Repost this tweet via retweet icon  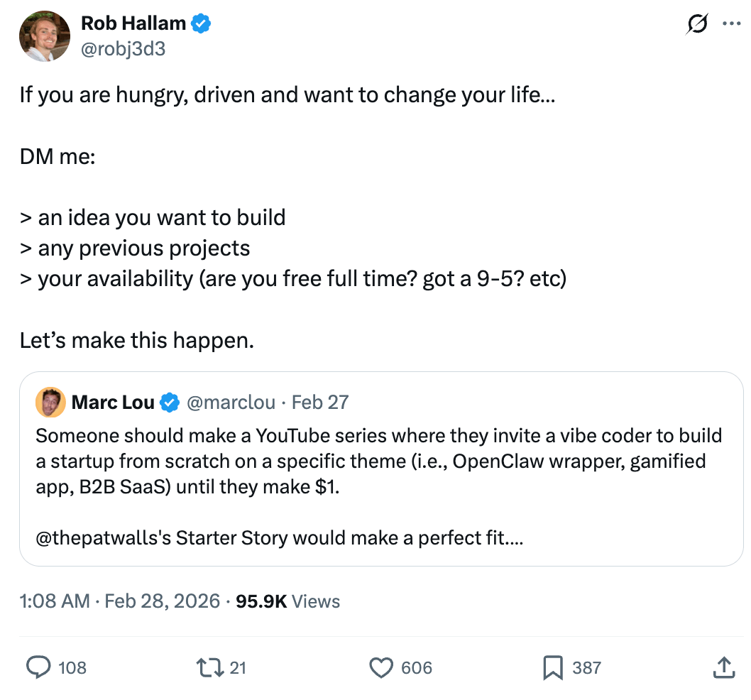[208, 667]
